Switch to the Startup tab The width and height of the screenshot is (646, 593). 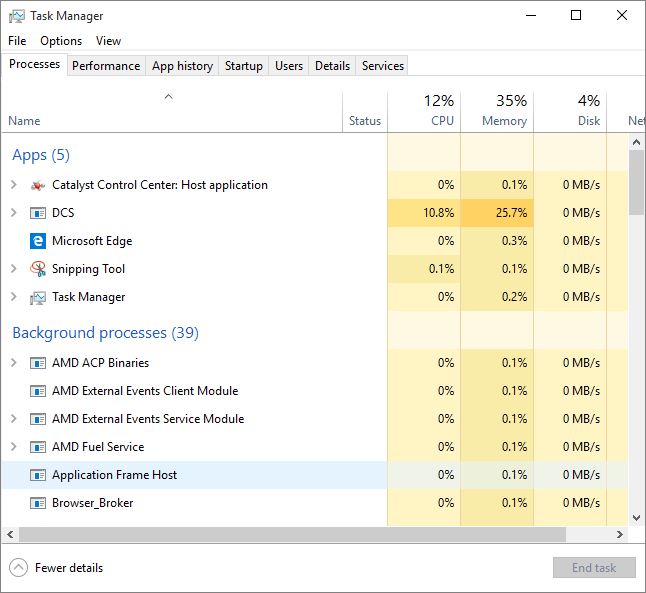tap(244, 66)
